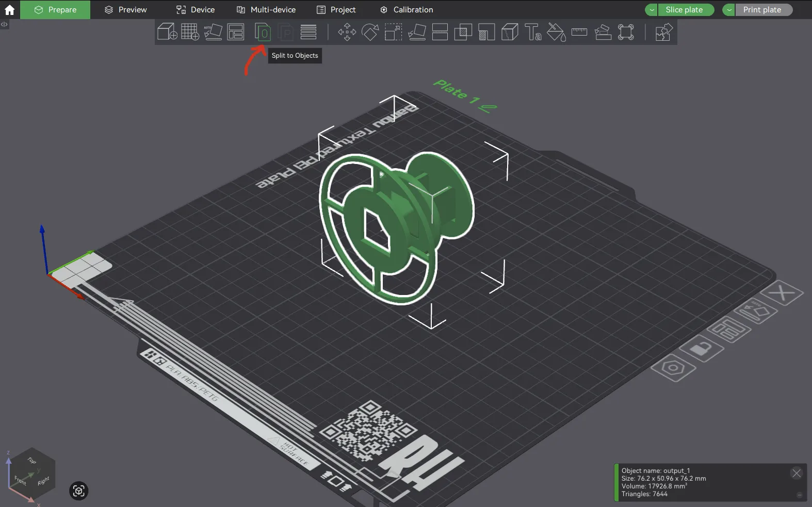The image size is (812, 507).
Task: Select the Move tool
Action: 347,32
